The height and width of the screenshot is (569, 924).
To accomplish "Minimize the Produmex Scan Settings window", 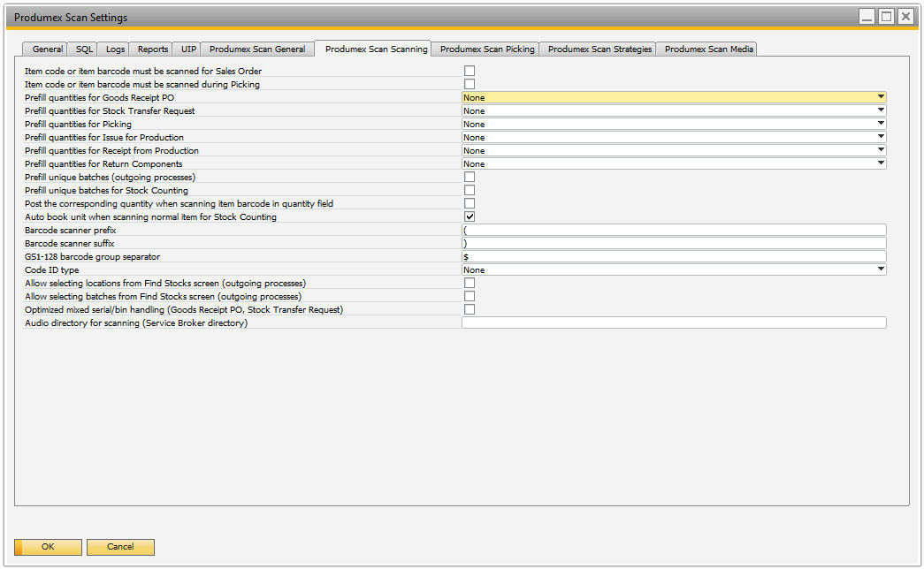I will [x=867, y=17].
